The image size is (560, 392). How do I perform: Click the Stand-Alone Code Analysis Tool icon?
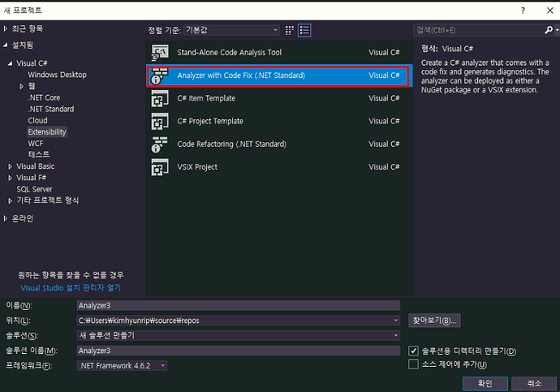click(x=160, y=53)
